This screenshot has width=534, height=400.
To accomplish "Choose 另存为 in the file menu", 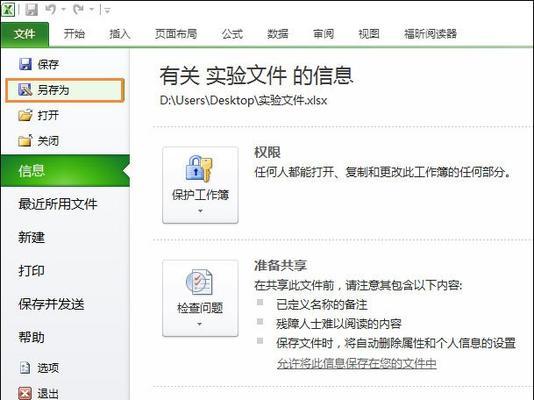I will coord(65,90).
